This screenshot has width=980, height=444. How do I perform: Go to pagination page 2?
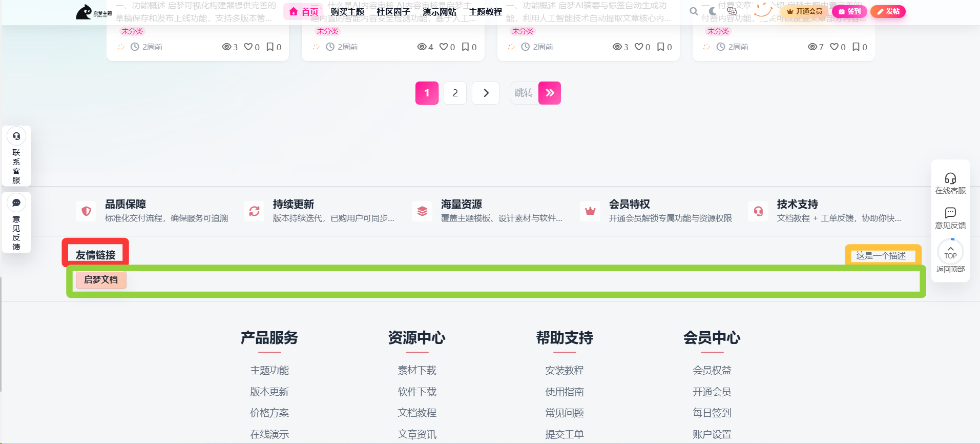(455, 93)
